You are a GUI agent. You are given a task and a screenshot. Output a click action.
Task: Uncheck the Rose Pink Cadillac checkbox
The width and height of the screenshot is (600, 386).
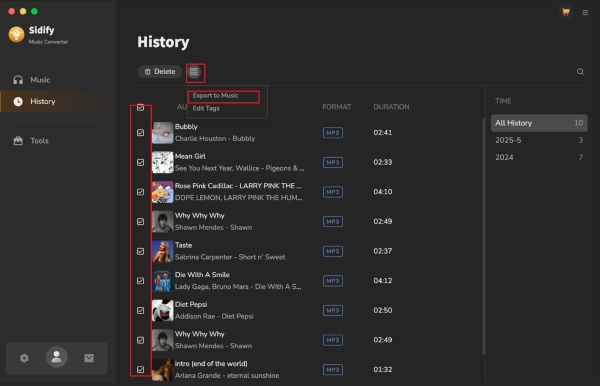click(x=140, y=192)
